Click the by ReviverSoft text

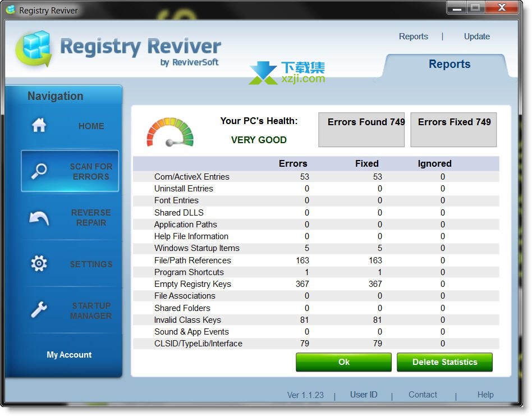[189, 62]
